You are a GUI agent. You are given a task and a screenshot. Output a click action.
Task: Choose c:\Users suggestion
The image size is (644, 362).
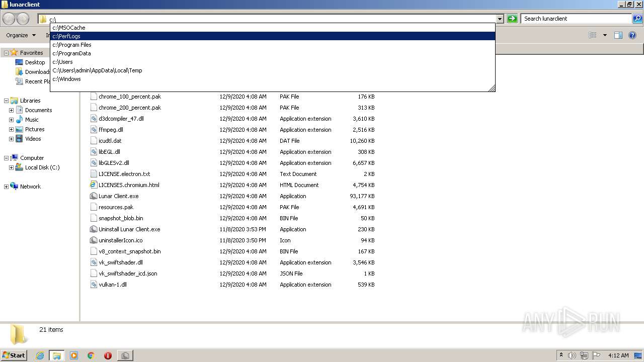272,62
